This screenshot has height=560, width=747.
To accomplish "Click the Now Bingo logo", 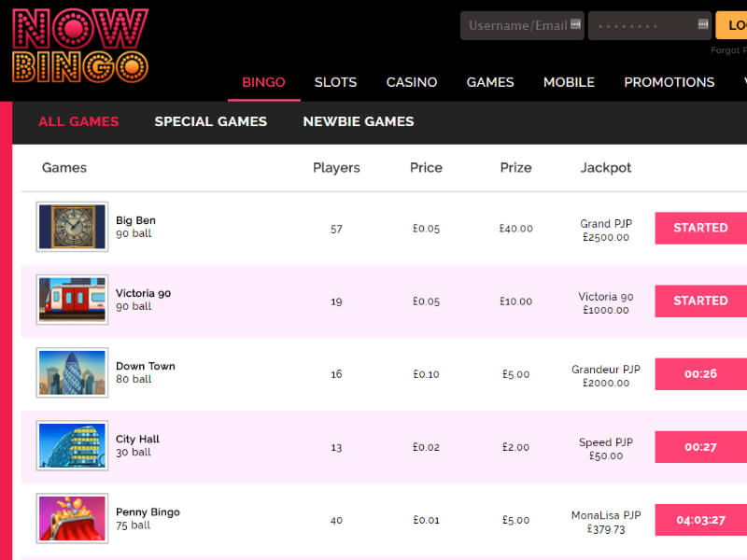I will pos(80,45).
